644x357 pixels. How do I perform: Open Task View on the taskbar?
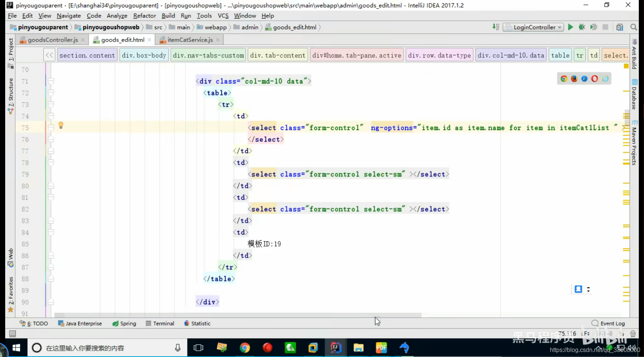pos(199,348)
